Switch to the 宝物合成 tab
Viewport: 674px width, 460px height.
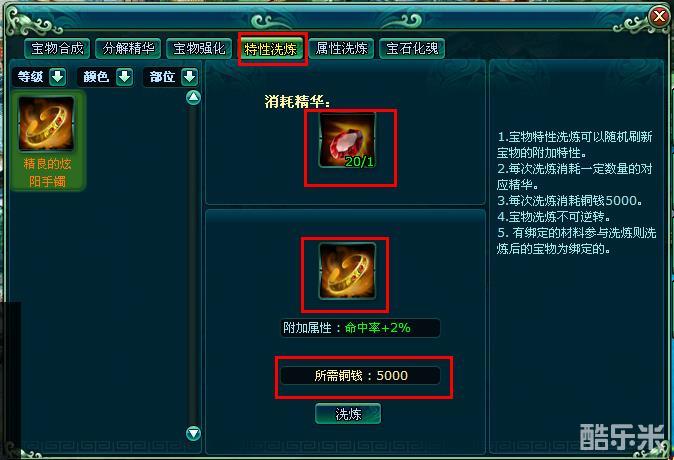pos(57,48)
